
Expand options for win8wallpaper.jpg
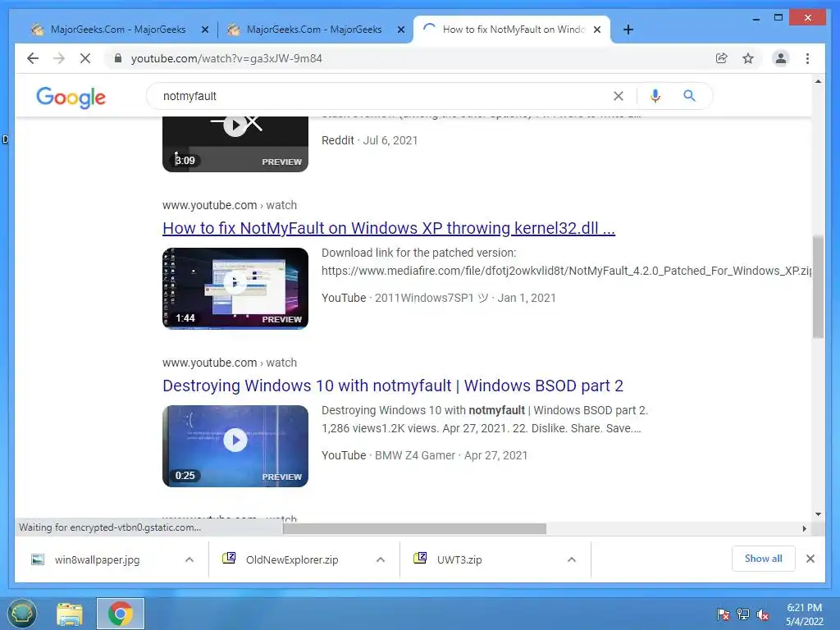189,559
